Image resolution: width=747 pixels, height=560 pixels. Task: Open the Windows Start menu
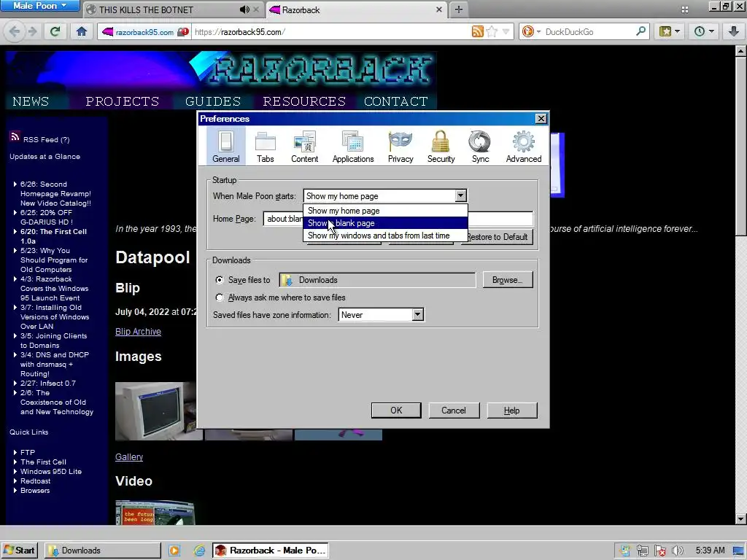pos(20,551)
